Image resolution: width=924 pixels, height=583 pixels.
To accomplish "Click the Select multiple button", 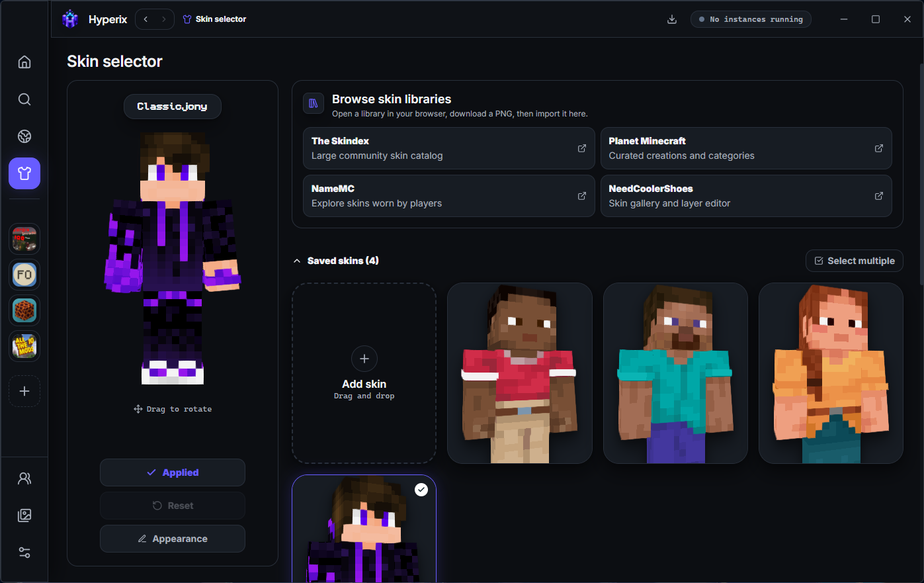I will [x=855, y=261].
